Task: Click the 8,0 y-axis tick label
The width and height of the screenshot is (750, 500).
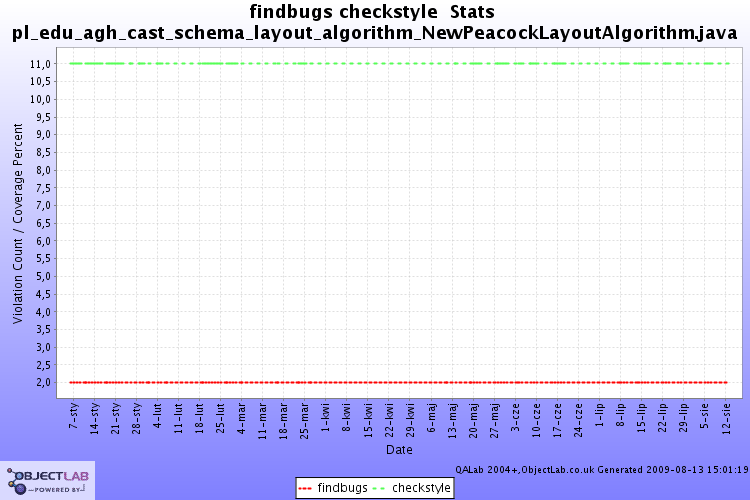Action: pos(43,170)
